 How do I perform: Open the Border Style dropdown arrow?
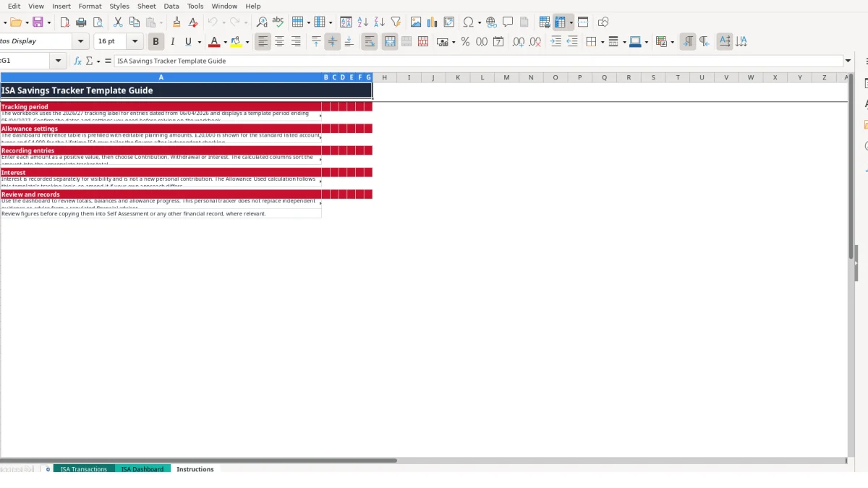[624, 42]
